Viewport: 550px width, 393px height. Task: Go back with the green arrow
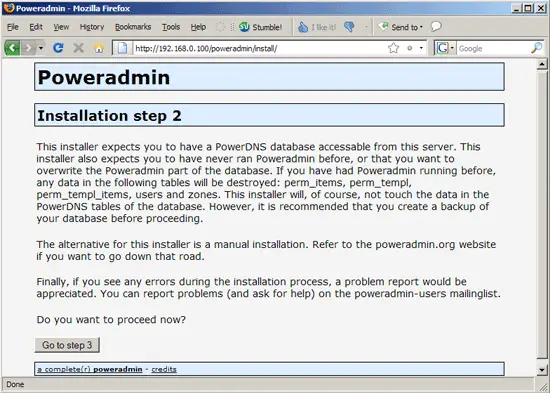[x=12, y=48]
